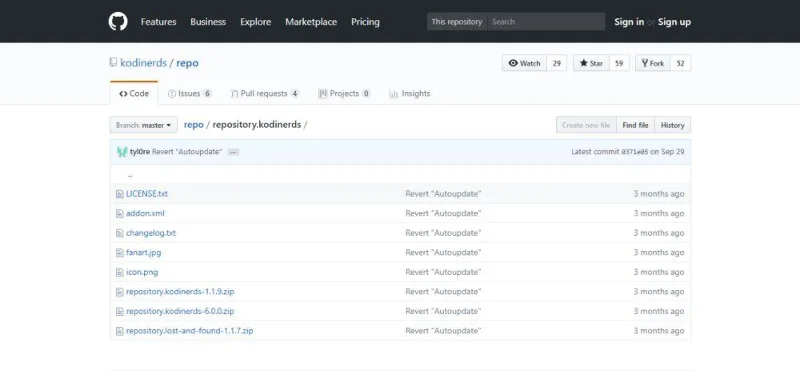
Task: Open tyl0re author link
Action: pos(140,152)
